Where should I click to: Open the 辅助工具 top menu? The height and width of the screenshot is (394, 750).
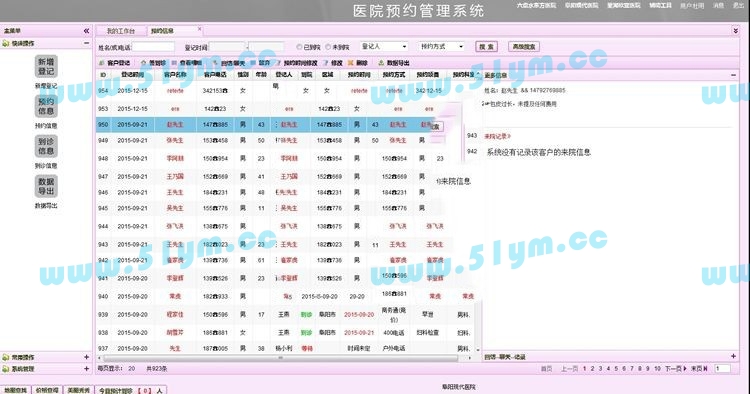pos(661,6)
